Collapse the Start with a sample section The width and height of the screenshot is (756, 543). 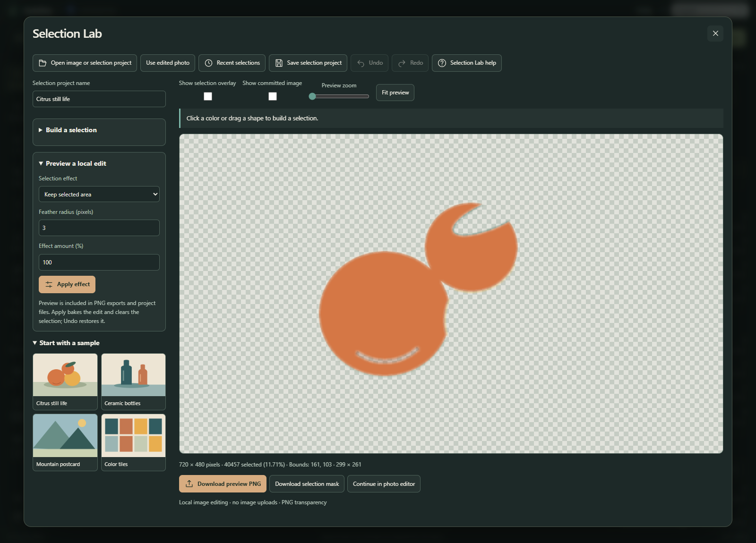[x=66, y=343]
